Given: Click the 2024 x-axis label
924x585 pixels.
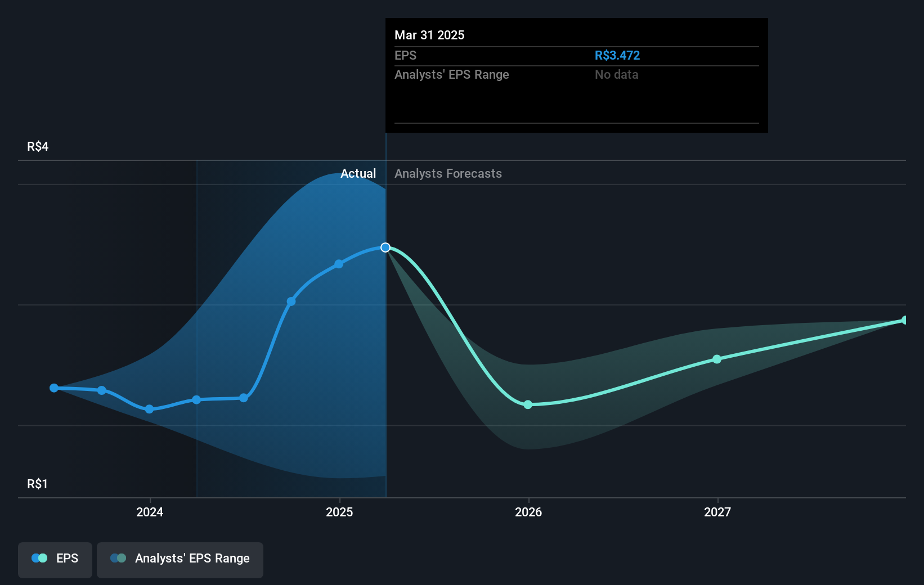Looking at the screenshot, I should 150,512.
